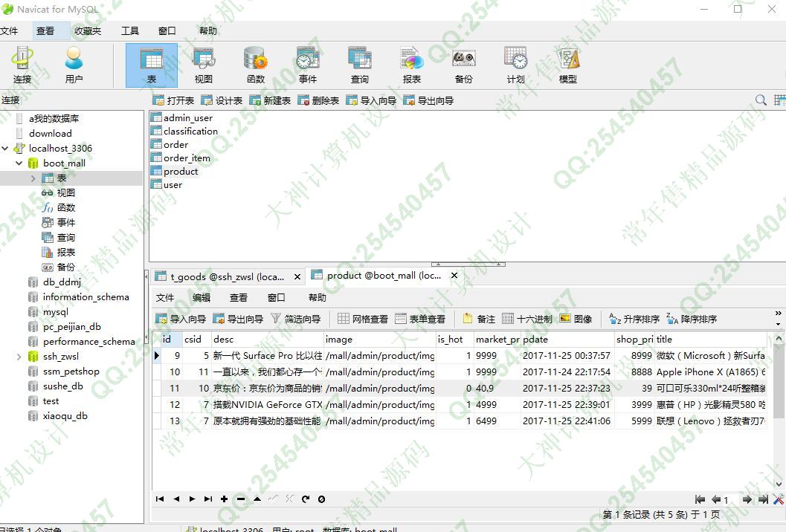Screen dimensions: 786x532
Task: Close the t_goods tab
Action: (297, 276)
